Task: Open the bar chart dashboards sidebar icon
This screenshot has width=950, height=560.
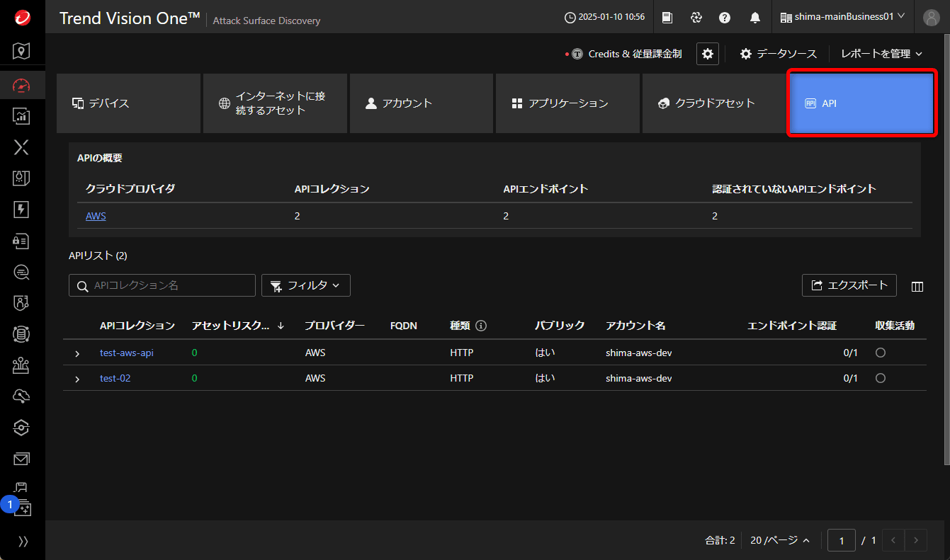Action: pyautogui.click(x=22, y=115)
